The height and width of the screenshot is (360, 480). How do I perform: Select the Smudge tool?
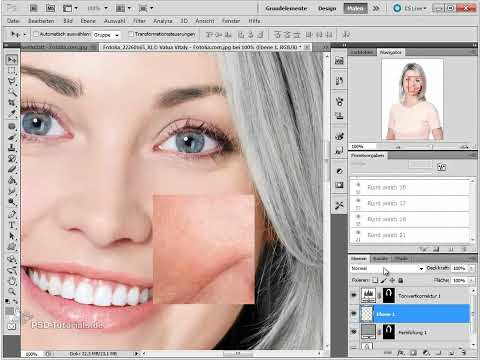pos(12,191)
